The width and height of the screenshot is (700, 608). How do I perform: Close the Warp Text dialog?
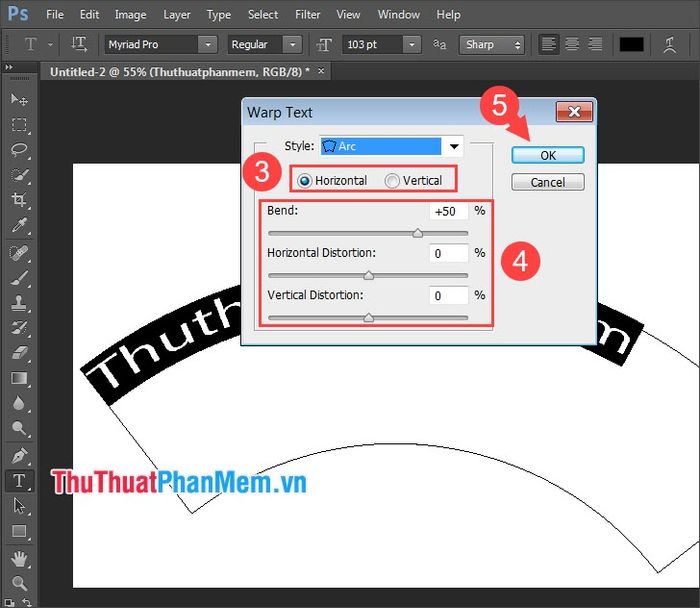click(x=574, y=112)
